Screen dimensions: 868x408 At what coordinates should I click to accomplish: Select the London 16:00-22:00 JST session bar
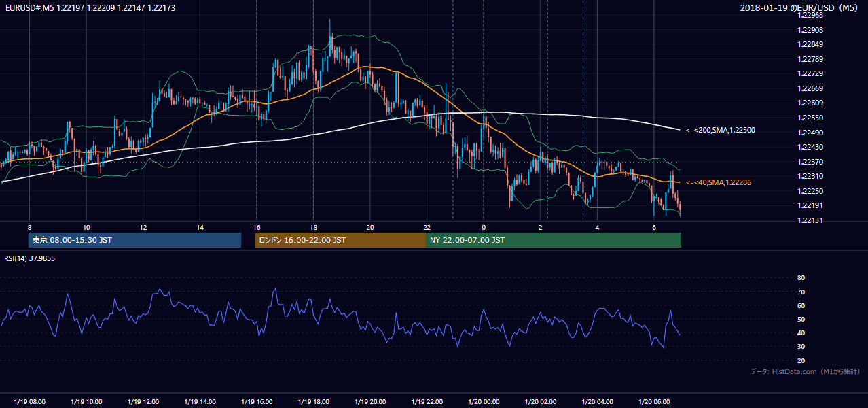(x=340, y=240)
